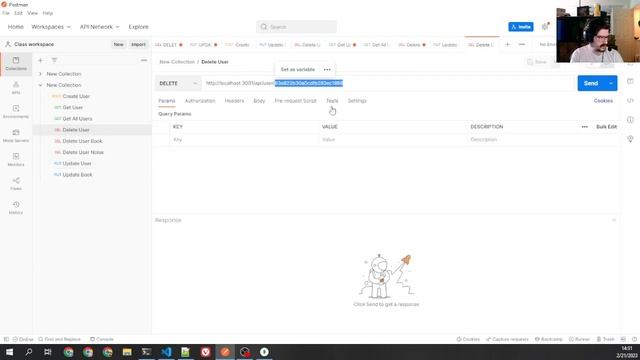Viewport: 640px width, 360px height.
Task: Collapse the second New Collection folder
Action: click(40, 85)
